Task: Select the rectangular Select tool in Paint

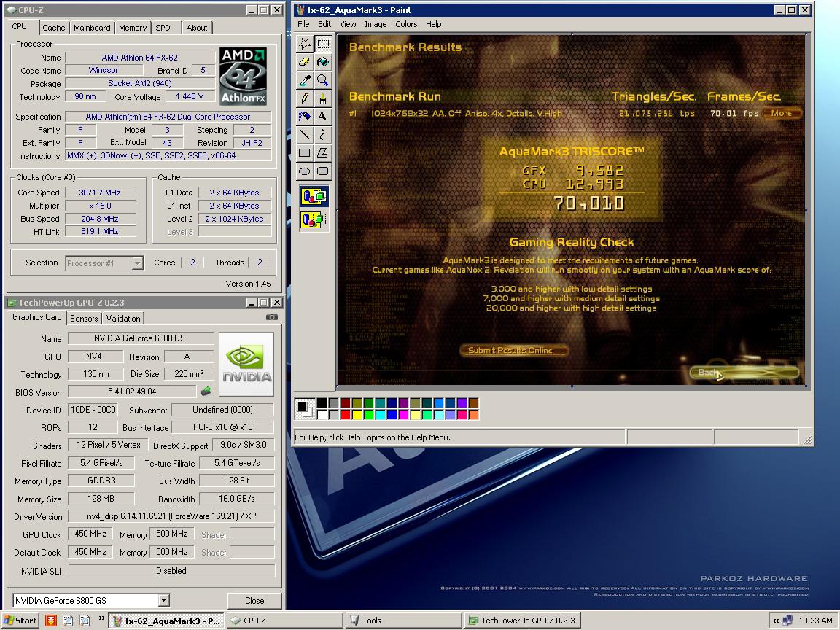Action: (322, 44)
